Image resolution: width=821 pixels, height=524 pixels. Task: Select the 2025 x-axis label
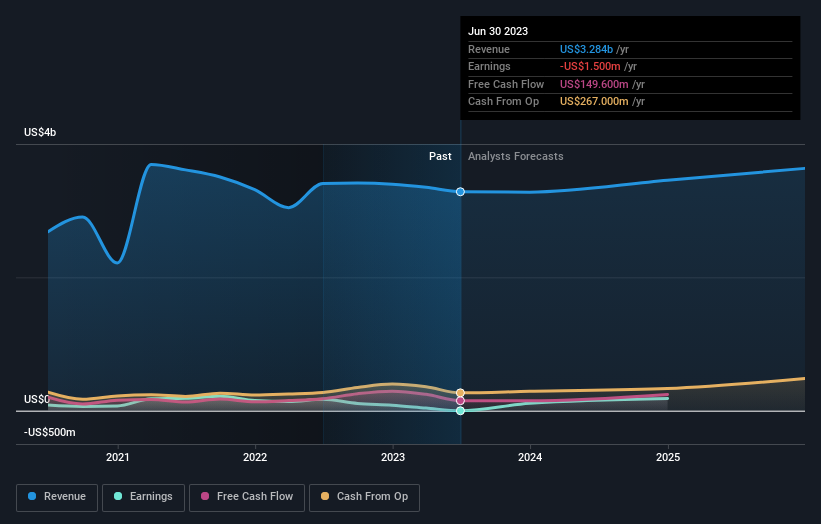click(x=668, y=457)
